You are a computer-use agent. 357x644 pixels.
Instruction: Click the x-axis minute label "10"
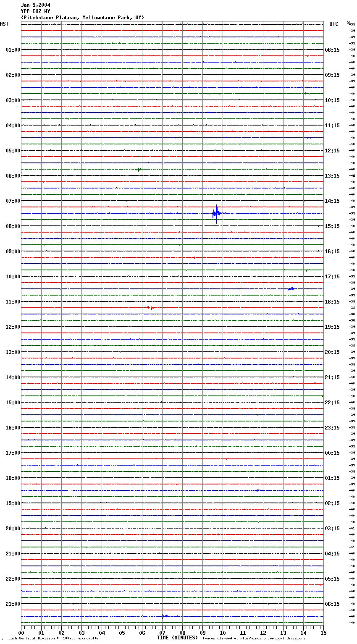[x=223, y=633]
